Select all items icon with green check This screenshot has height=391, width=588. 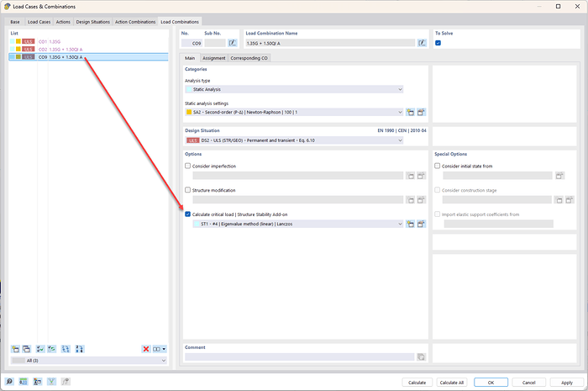click(x=39, y=349)
